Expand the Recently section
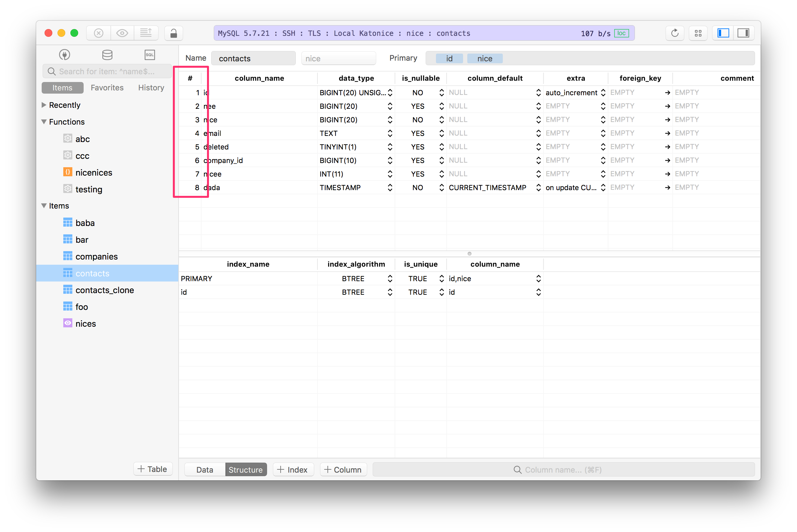 click(44, 105)
